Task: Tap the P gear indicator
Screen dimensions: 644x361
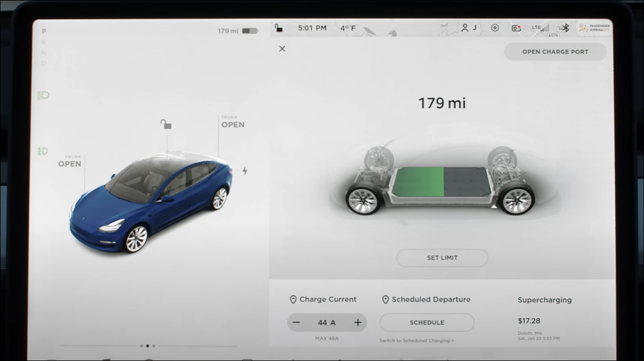Action: (x=44, y=31)
